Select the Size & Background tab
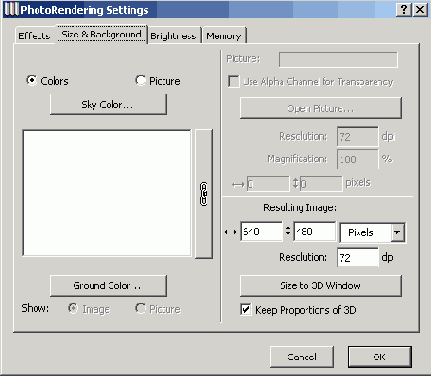Screen dimensions: 431x376 pyautogui.click(x=102, y=34)
